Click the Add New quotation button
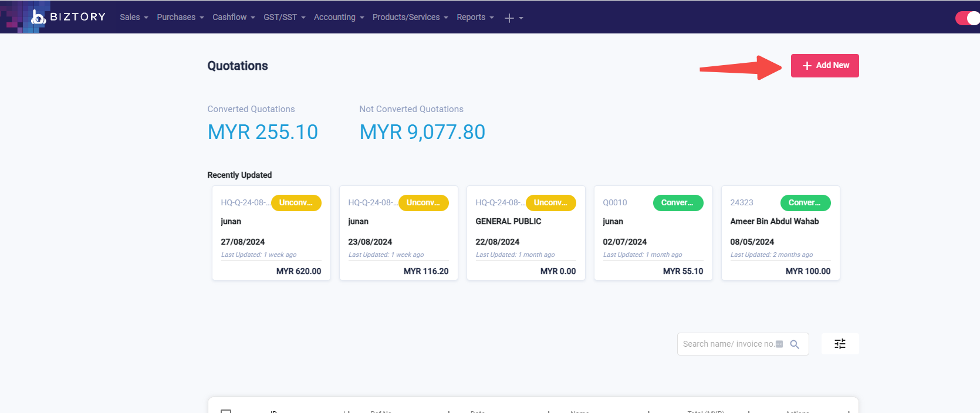Image resolution: width=980 pixels, height=413 pixels. click(x=824, y=65)
